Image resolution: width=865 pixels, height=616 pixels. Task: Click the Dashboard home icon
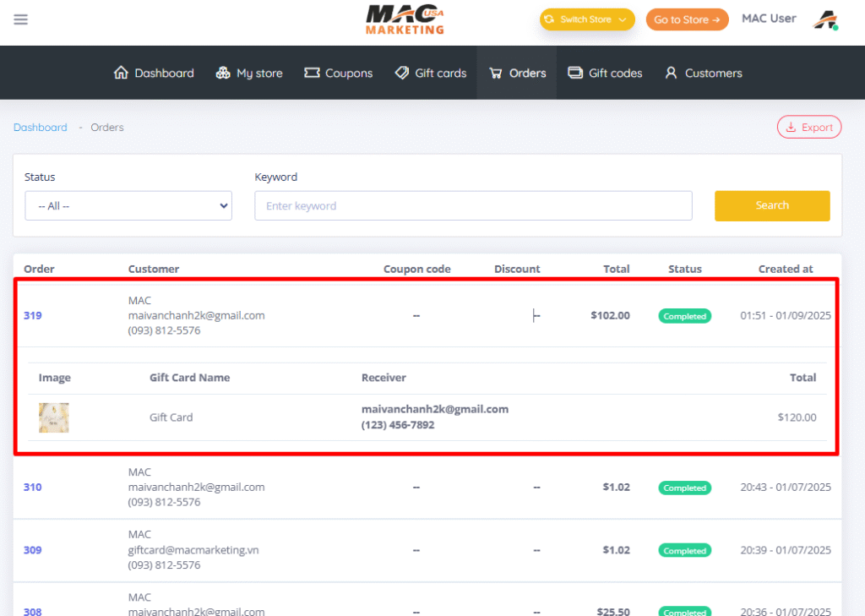click(121, 73)
